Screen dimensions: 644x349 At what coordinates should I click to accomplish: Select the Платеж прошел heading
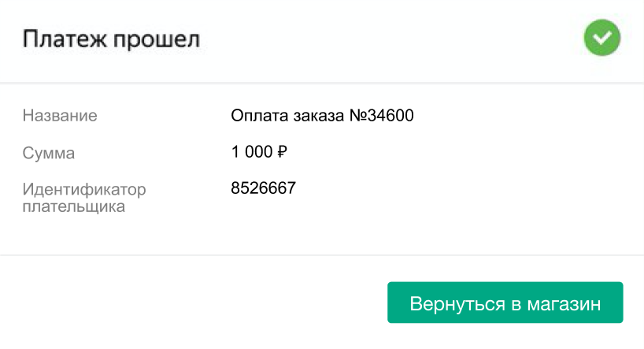pos(111,39)
